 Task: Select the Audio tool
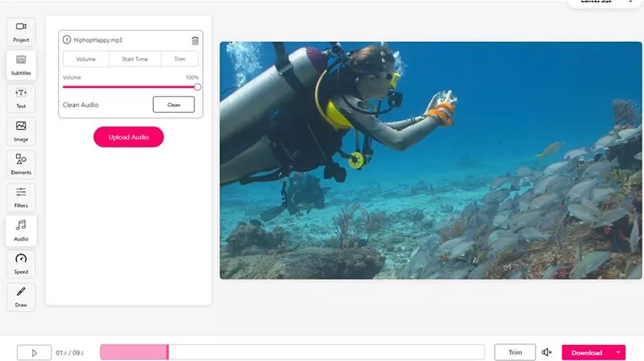21,231
